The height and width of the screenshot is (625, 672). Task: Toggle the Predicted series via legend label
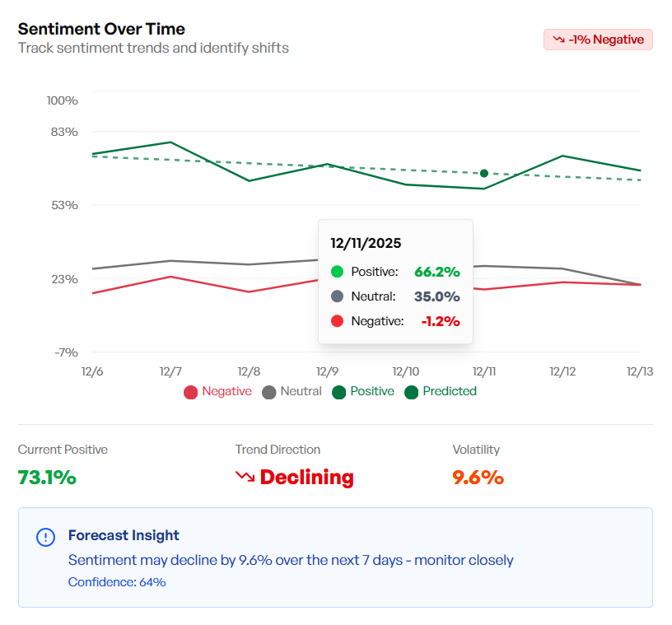click(x=449, y=391)
